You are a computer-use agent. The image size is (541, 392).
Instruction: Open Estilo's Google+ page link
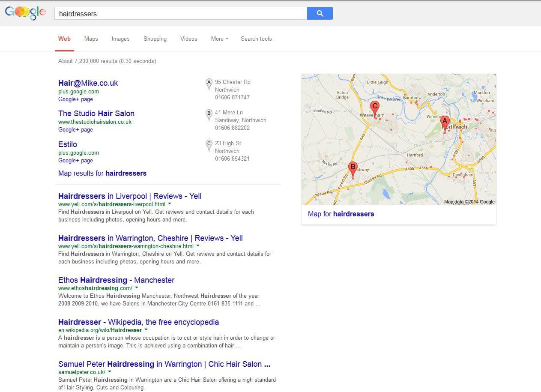coord(75,160)
